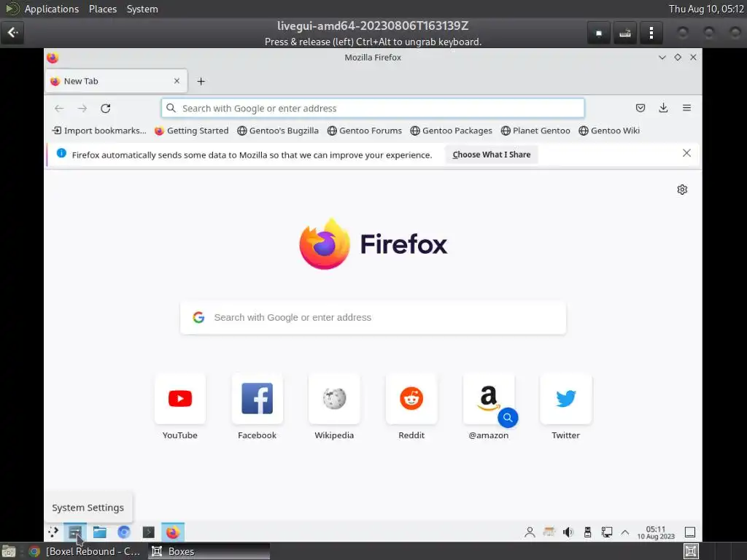Open Gentoo Packages bookmark
Screen dimensions: 747x560
451,131
